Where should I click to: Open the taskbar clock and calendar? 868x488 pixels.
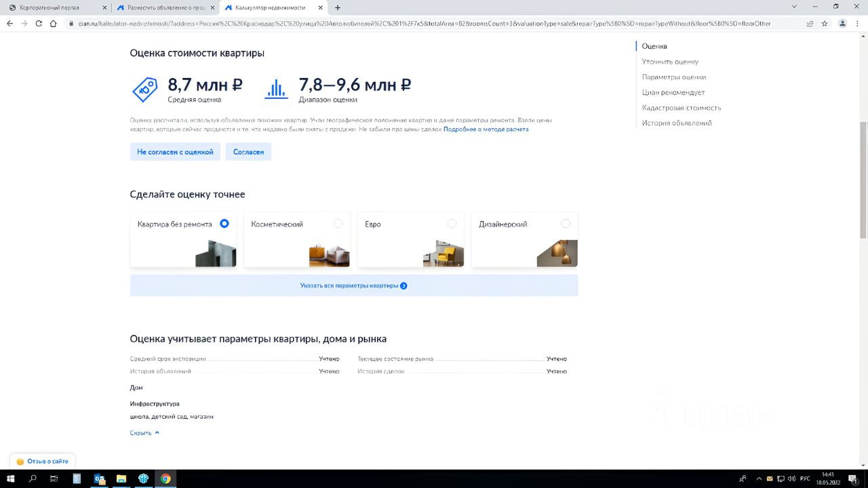click(828, 479)
